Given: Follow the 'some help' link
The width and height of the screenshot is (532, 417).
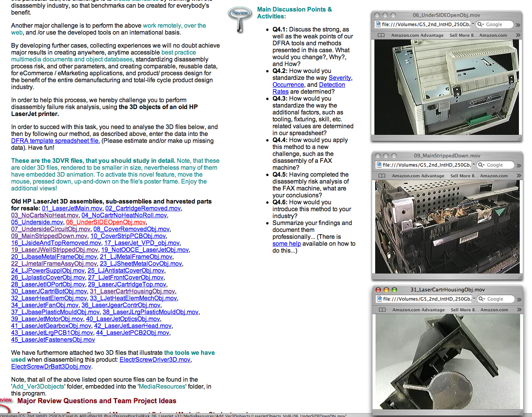Looking at the screenshot, I should 287,244.
